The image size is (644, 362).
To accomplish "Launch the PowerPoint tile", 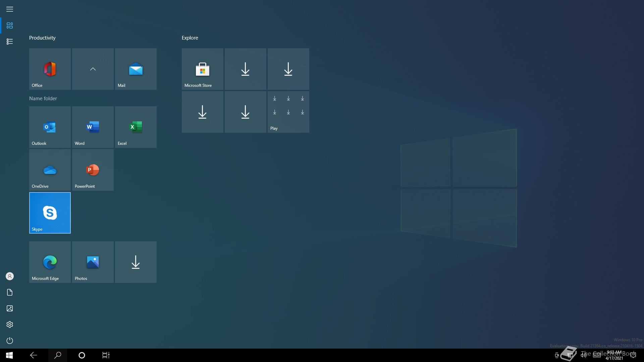I will pyautogui.click(x=93, y=170).
